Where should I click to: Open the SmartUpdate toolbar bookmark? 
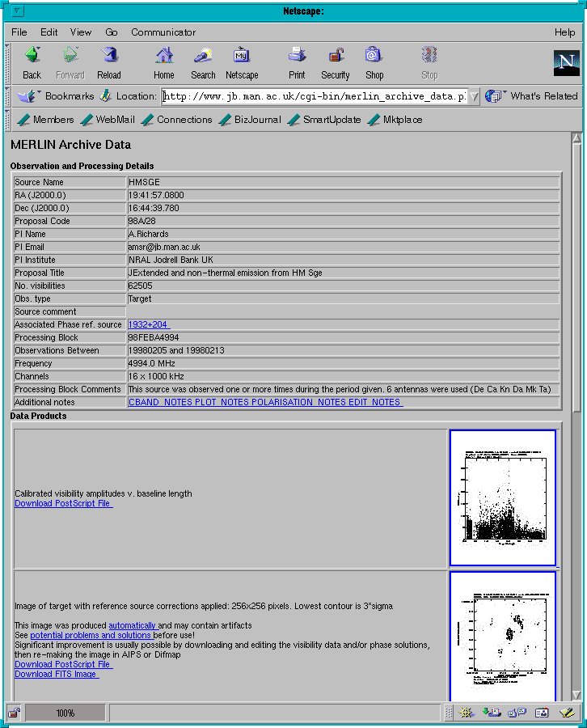click(324, 120)
